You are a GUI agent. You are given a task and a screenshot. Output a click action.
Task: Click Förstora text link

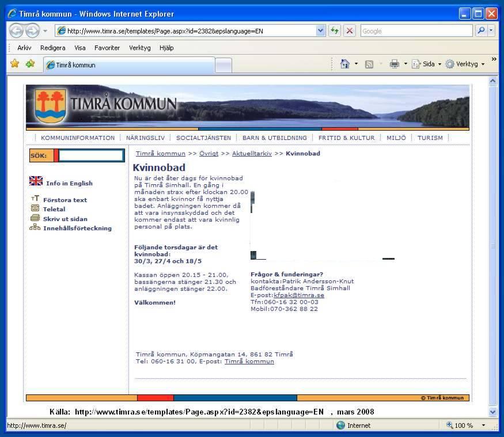point(65,200)
